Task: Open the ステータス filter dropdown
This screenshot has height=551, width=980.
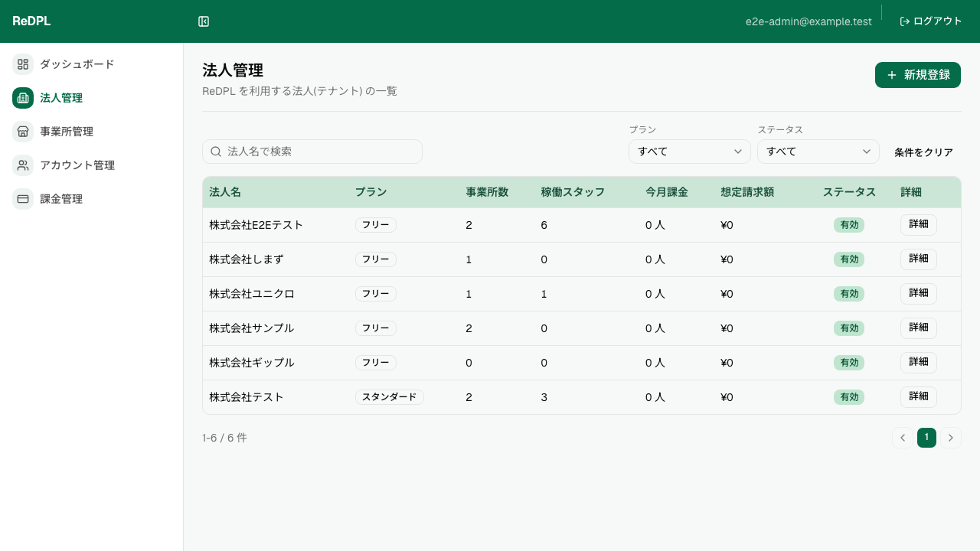Action: point(818,152)
